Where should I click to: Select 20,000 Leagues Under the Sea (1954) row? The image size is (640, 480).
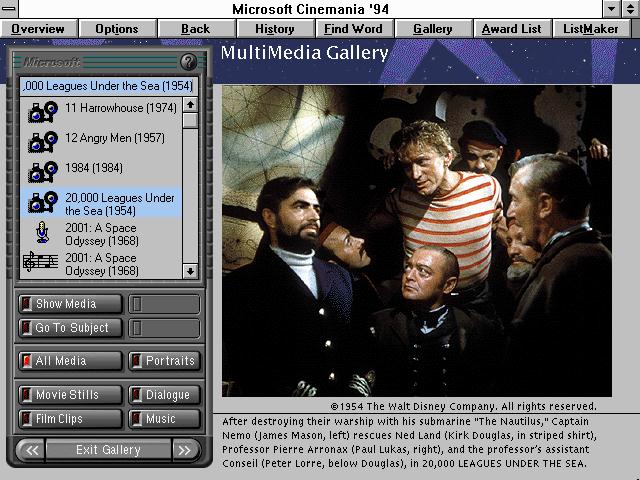tap(101, 202)
